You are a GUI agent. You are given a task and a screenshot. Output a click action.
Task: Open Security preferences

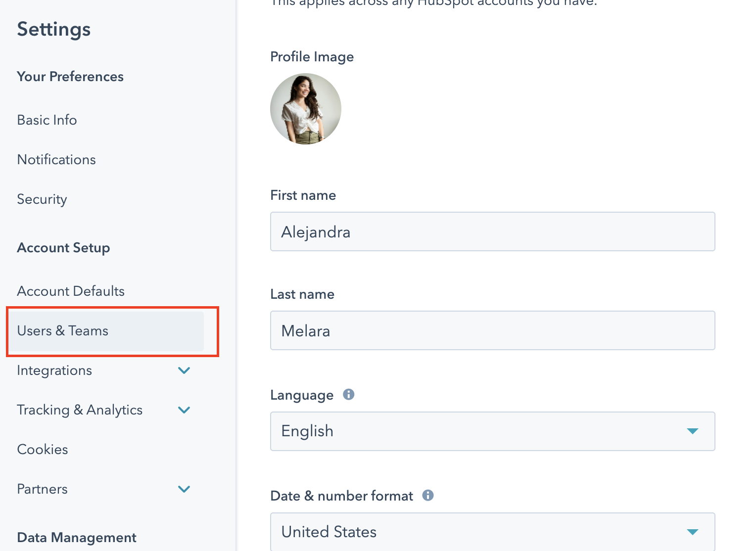click(x=42, y=199)
